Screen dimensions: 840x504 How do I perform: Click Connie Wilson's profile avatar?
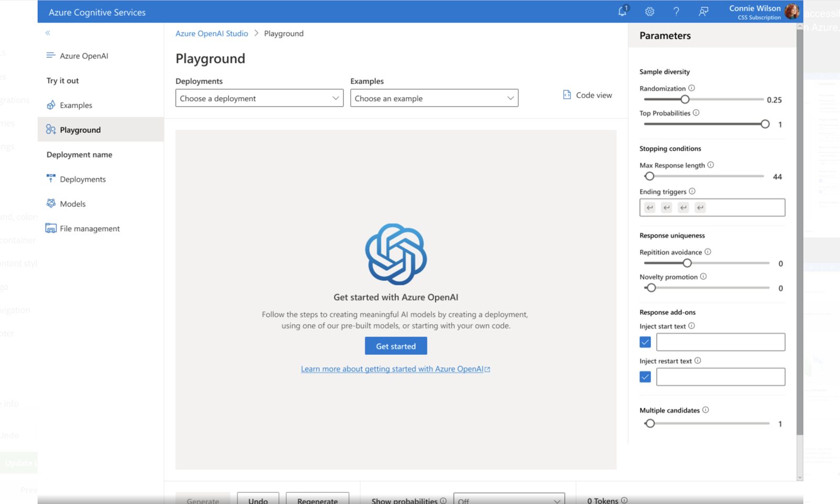792,12
